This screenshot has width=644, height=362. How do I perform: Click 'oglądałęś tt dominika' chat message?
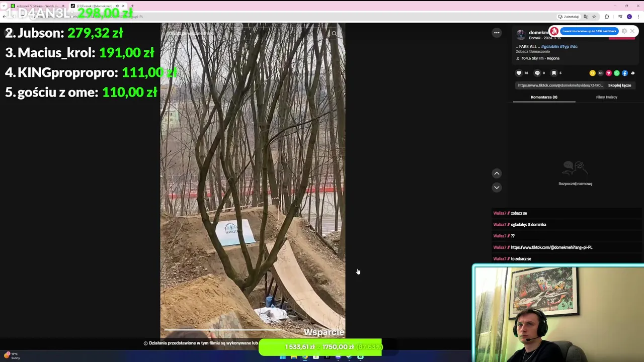coord(528,225)
